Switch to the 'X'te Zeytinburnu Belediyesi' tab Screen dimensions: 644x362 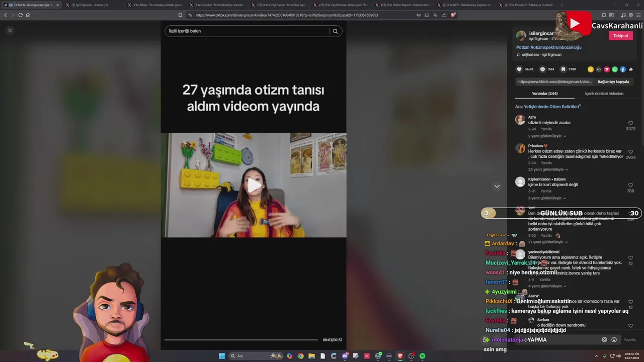[x=342, y=5]
